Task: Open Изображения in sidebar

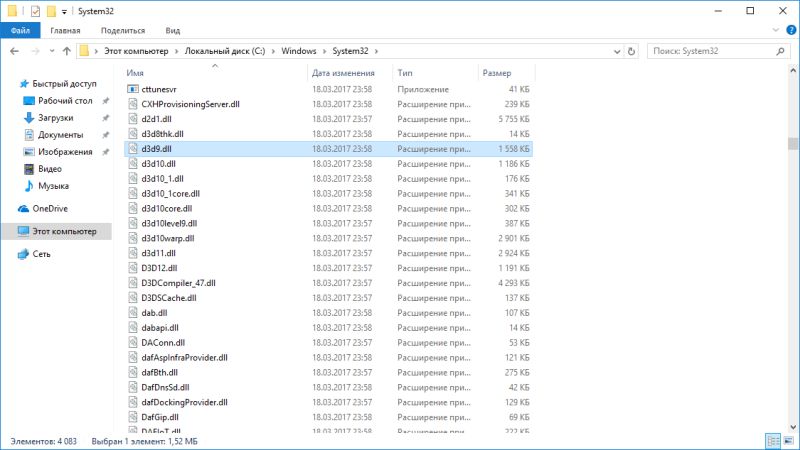Action: click(x=65, y=152)
